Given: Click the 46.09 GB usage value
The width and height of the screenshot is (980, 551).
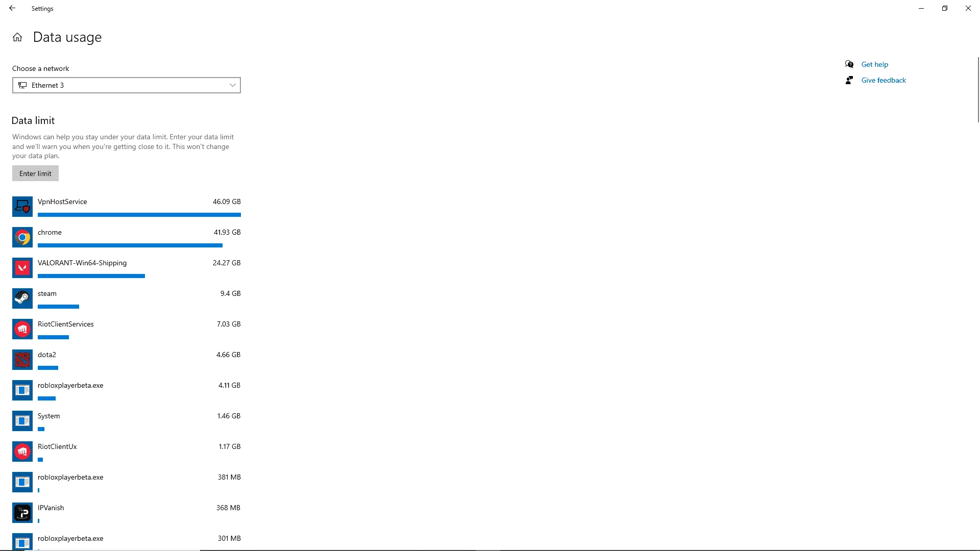Looking at the screenshot, I should click(227, 202).
